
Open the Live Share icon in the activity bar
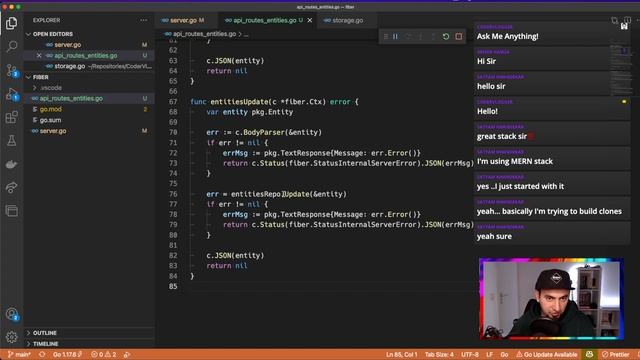pos(11,187)
